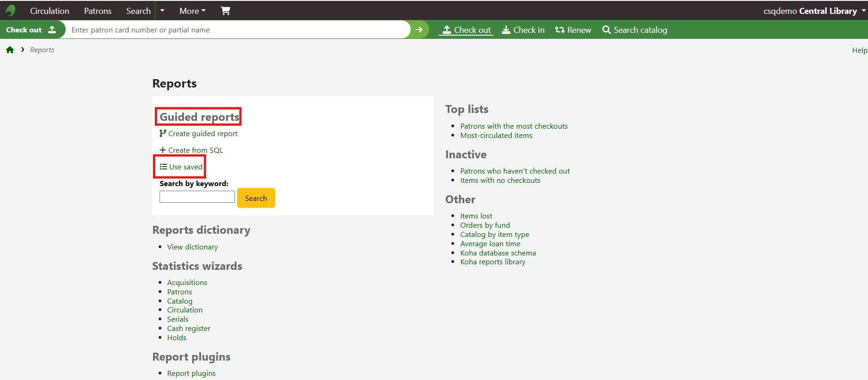Viewport: 868px width, 380px height.
Task: Select Renew in the green toolbar
Action: pos(573,30)
